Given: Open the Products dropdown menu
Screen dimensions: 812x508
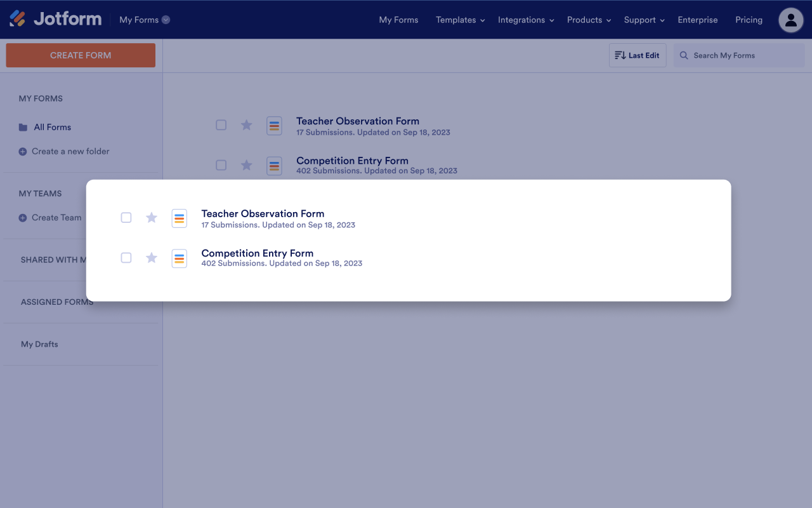Looking at the screenshot, I should pos(588,20).
